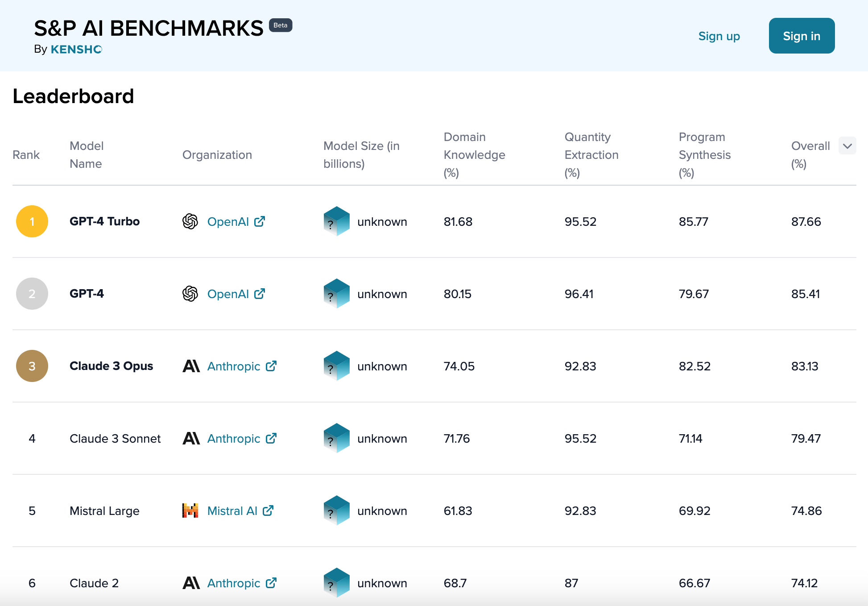Click overall score 85.41
Viewport: 868px width, 606px height.
tap(806, 294)
